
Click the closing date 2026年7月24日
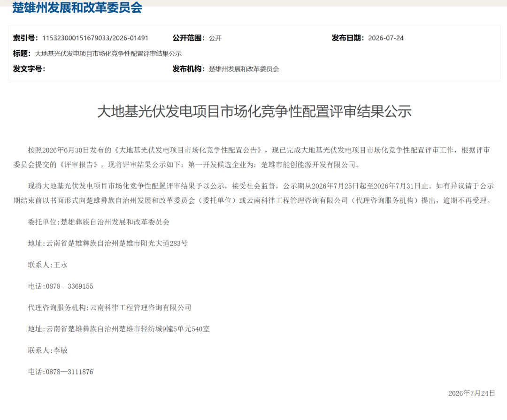pos(472,393)
